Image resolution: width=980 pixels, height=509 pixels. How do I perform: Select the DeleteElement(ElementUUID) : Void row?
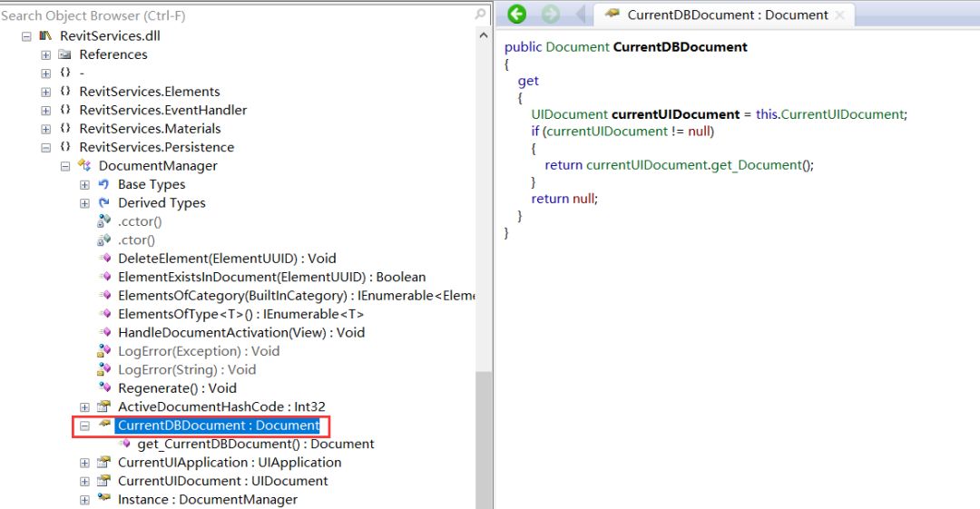pyautogui.click(x=227, y=259)
